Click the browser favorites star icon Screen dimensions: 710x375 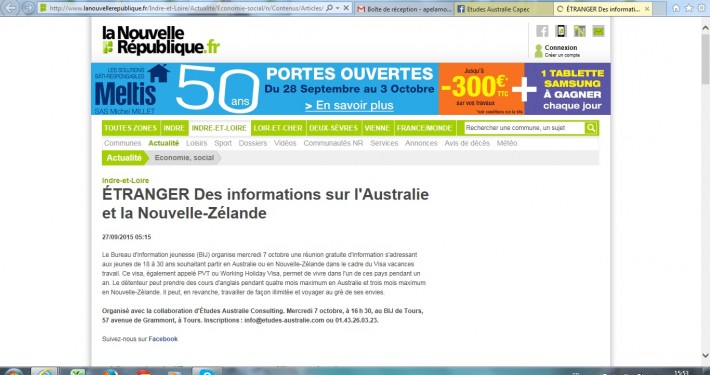[689, 8]
